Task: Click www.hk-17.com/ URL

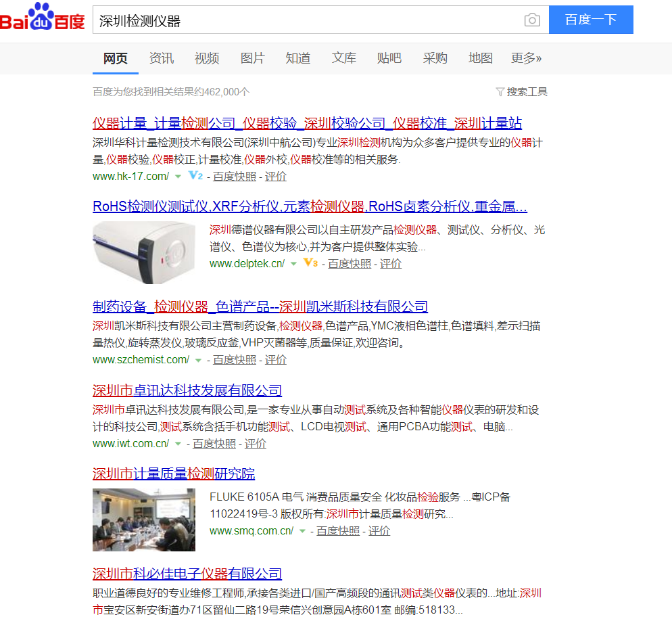Action: [x=130, y=176]
